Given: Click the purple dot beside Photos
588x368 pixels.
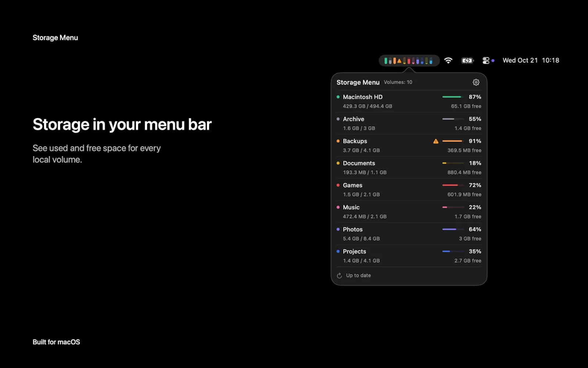Looking at the screenshot, I should pyautogui.click(x=338, y=229).
